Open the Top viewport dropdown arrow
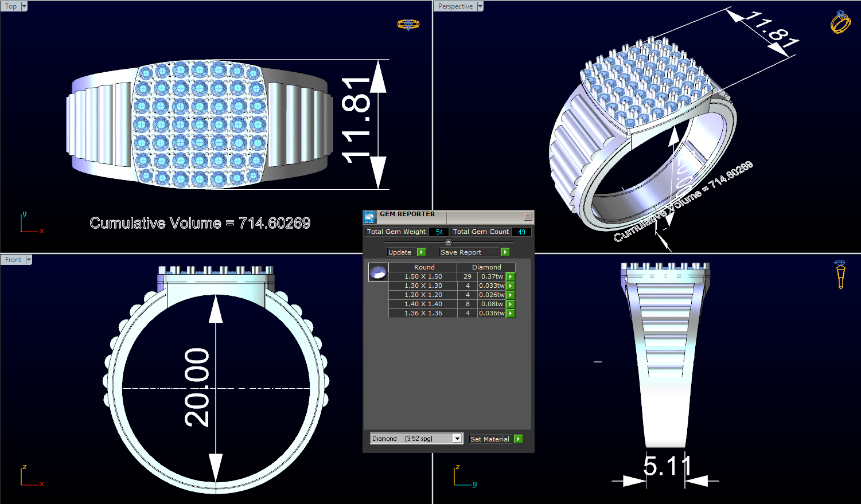This screenshot has width=861, height=504. pyautogui.click(x=24, y=6)
